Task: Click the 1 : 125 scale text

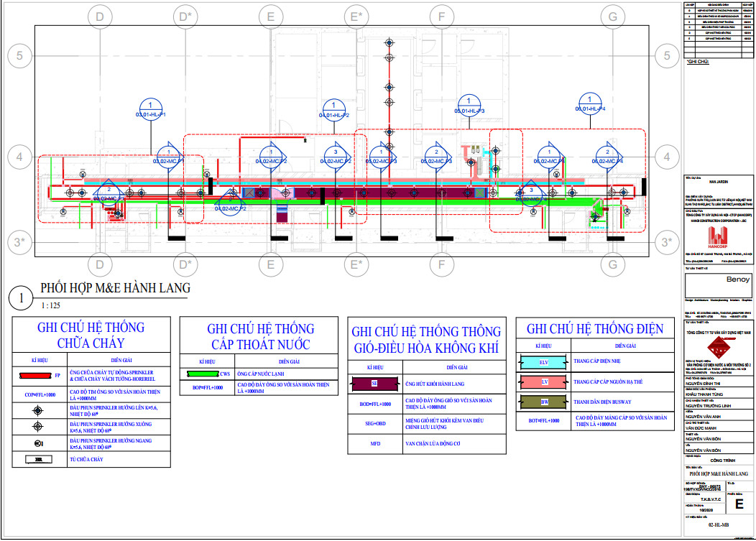Action: point(50,306)
